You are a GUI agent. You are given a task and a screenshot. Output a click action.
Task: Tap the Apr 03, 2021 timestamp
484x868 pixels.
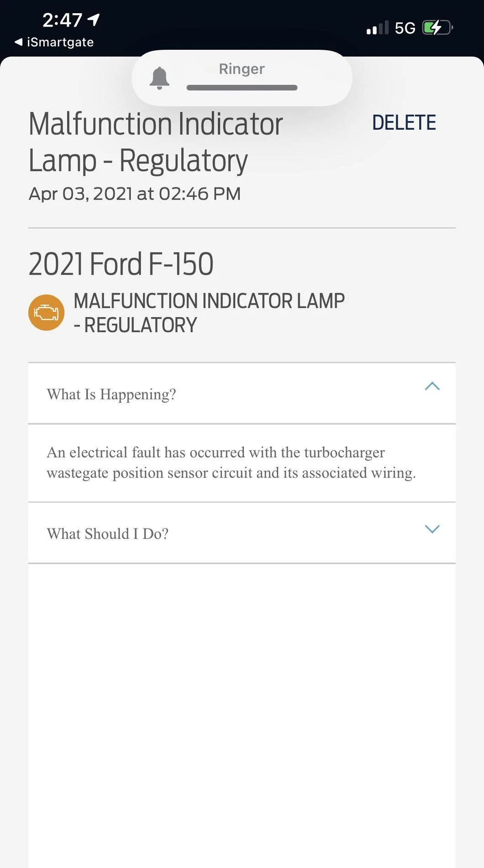point(135,194)
